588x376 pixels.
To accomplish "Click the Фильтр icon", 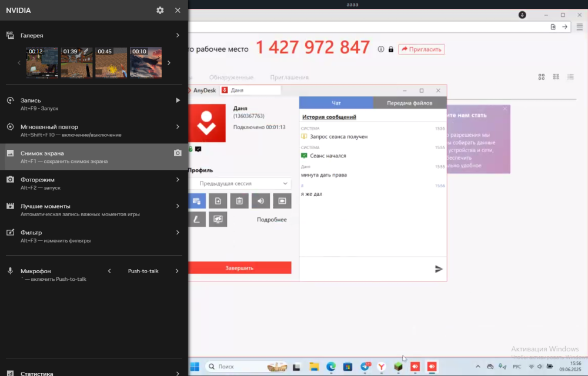I will coord(10,232).
